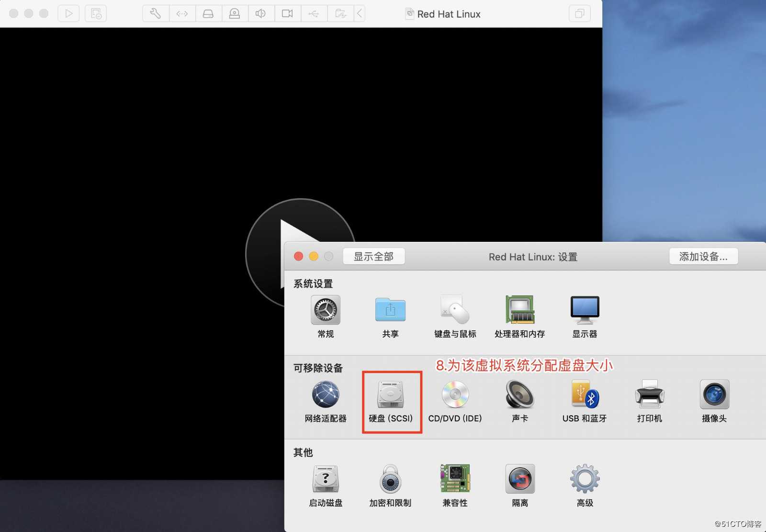Open settings via the wrench toolbar icon
766x532 pixels.
156,13
